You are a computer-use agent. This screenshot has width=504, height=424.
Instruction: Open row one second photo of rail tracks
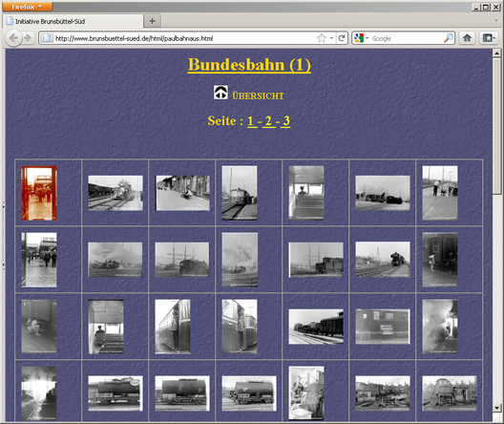pos(115,193)
